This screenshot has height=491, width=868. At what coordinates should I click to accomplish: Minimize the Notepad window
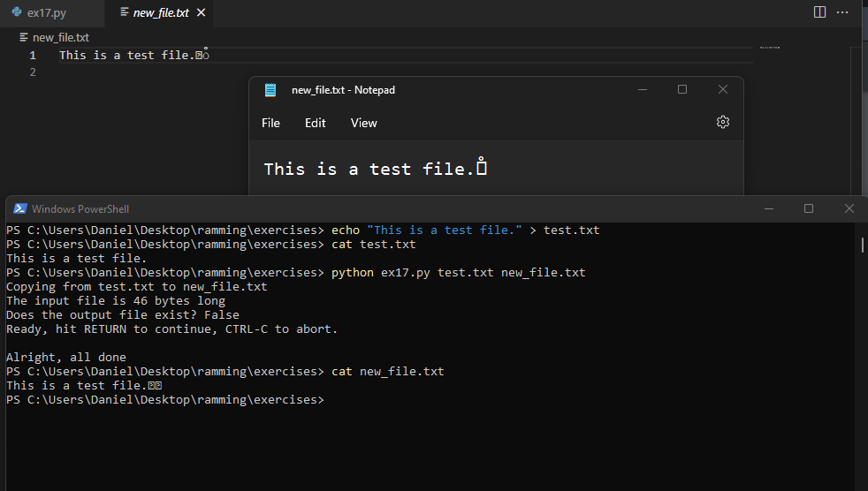point(642,90)
